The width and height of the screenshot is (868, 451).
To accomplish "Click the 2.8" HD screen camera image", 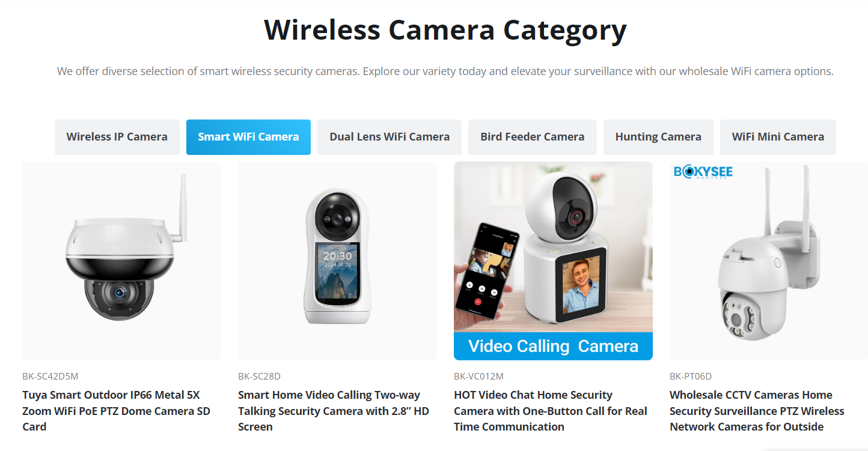I will pos(337,261).
